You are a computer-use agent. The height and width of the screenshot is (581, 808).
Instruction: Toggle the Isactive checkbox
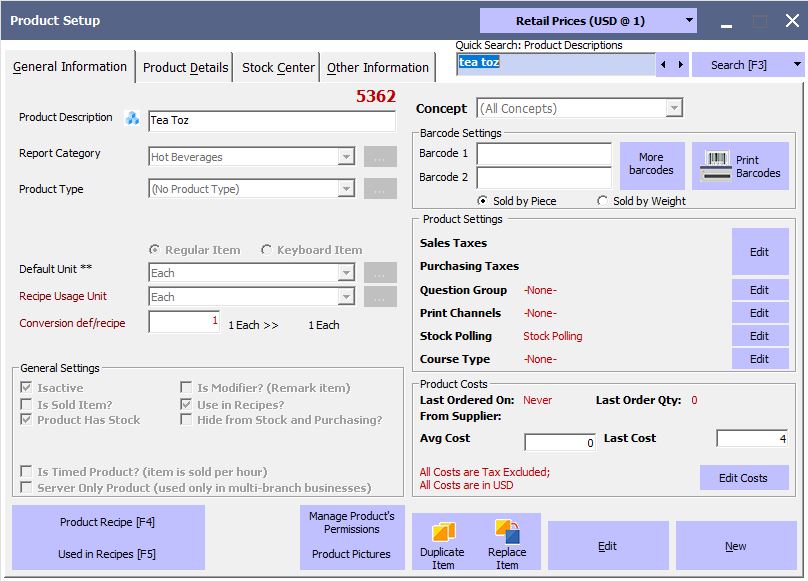tap(26, 387)
